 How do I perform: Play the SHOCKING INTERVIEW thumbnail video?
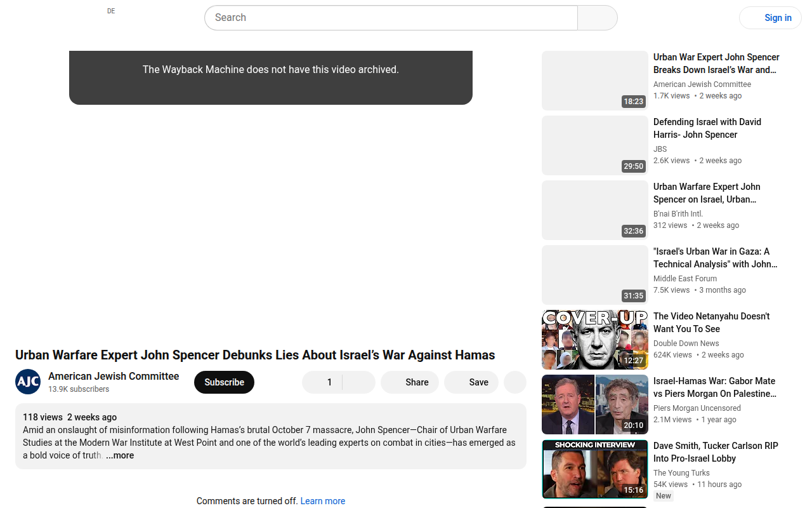[x=595, y=469]
